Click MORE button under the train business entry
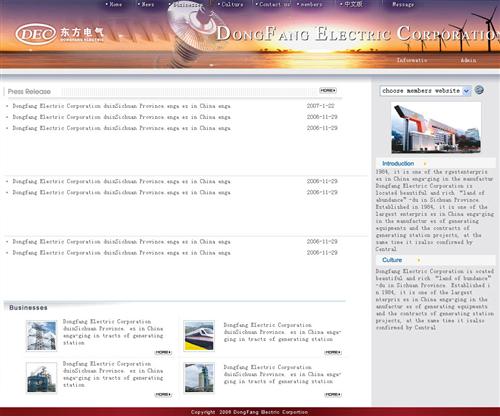Viewport: 500px width, 416px height. [x=333, y=352]
